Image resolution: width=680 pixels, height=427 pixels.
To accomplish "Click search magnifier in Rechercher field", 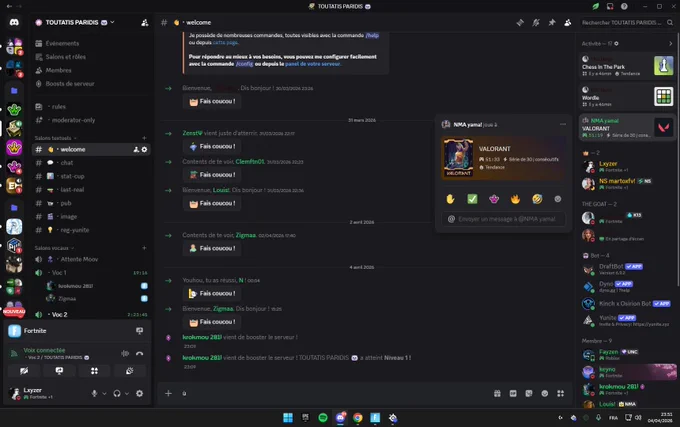I will pos(670,23).
